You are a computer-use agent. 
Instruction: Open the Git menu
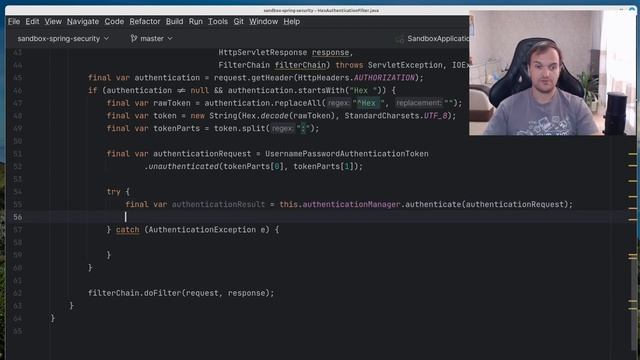[238, 22]
